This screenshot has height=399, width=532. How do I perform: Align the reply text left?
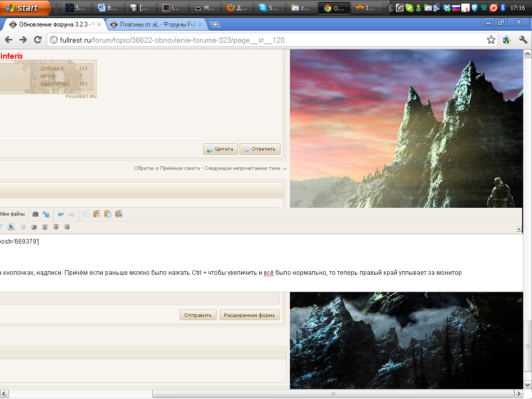tap(45, 227)
